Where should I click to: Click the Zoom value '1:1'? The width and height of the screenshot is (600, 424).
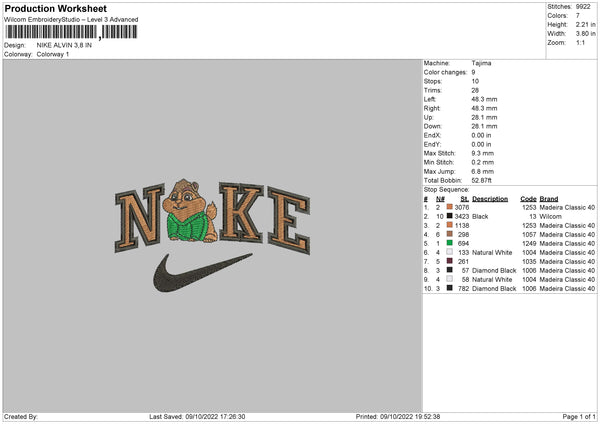580,42
